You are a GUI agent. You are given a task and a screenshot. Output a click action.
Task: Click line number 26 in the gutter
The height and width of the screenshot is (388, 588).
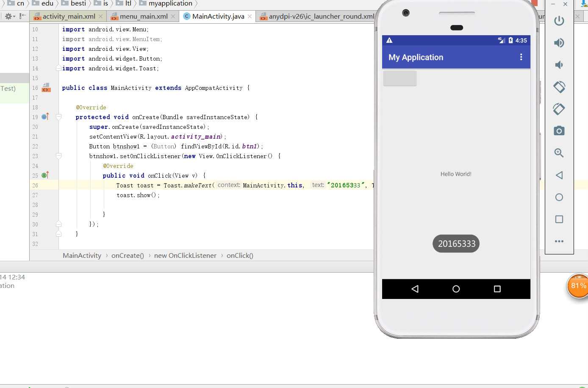coord(35,185)
